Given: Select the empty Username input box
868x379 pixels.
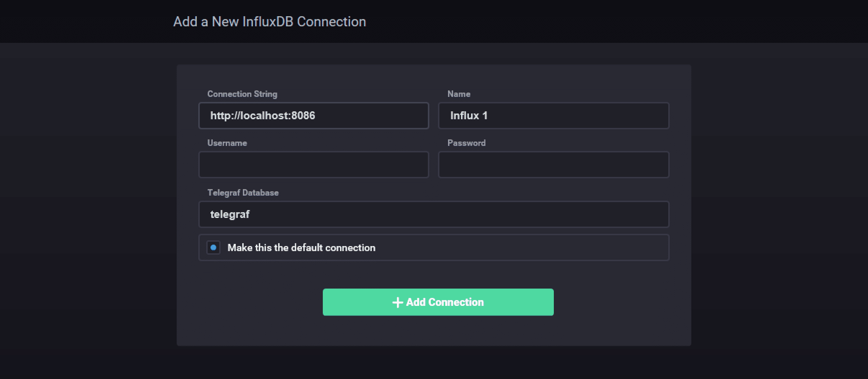Looking at the screenshot, I should point(313,165).
